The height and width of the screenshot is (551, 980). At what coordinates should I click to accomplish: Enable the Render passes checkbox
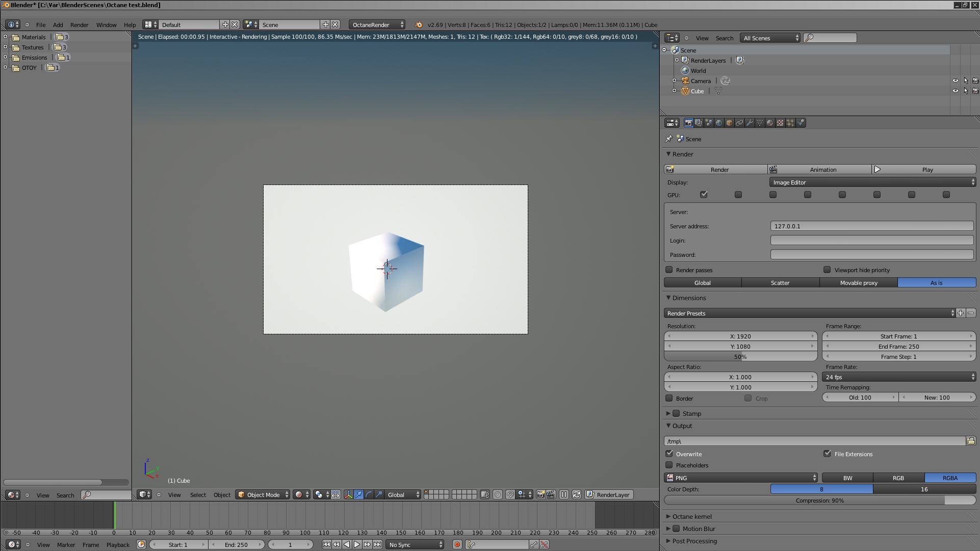coord(669,270)
